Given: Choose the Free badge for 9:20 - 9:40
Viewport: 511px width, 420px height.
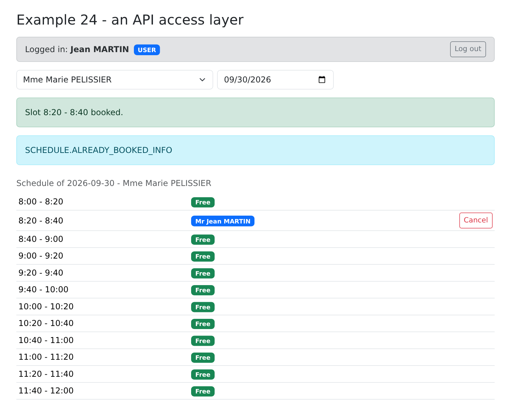Looking at the screenshot, I should click(x=203, y=274).
